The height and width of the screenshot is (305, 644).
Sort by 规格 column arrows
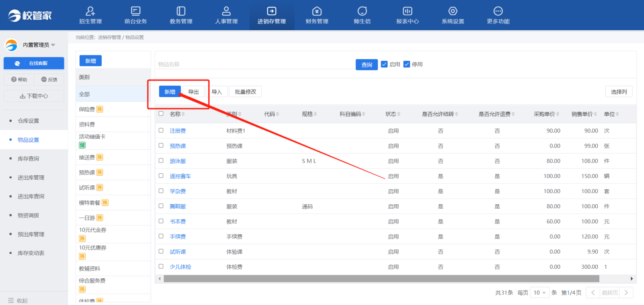coord(315,114)
